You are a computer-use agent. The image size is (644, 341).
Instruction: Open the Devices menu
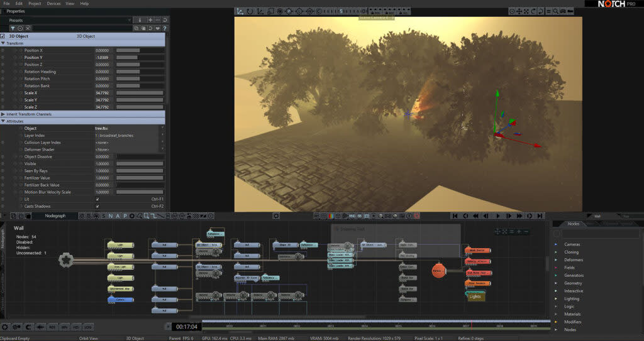point(54,3)
